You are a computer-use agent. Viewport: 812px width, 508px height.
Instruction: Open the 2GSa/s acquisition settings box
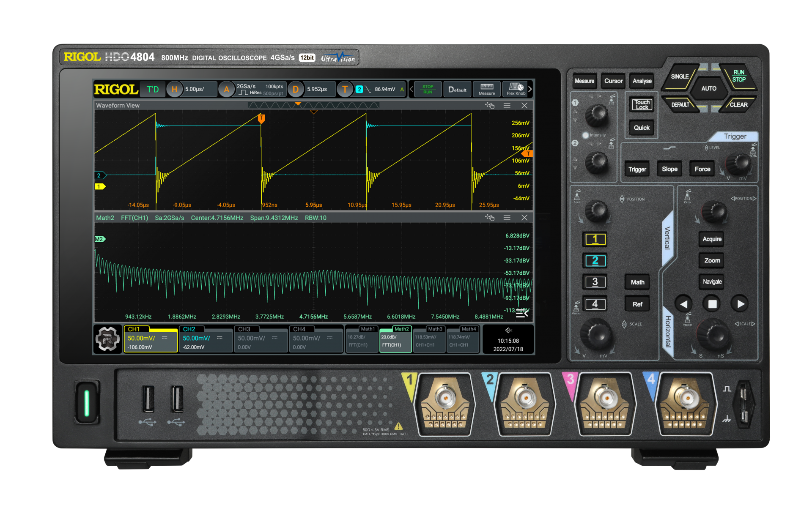(260, 89)
